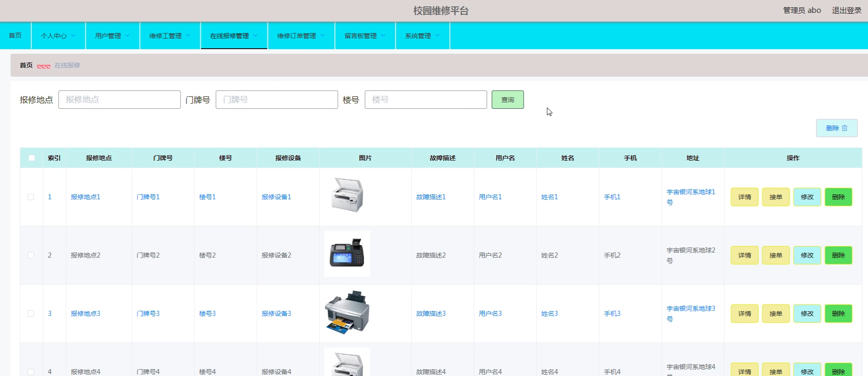Click the 管理员 abo account label

[x=802, y=10]
